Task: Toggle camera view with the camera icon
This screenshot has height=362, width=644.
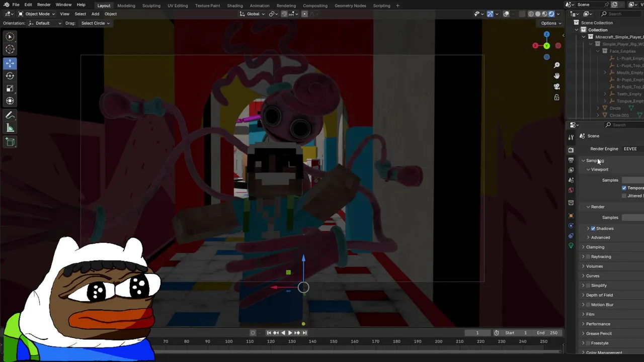Action: [x=556, y=86]
